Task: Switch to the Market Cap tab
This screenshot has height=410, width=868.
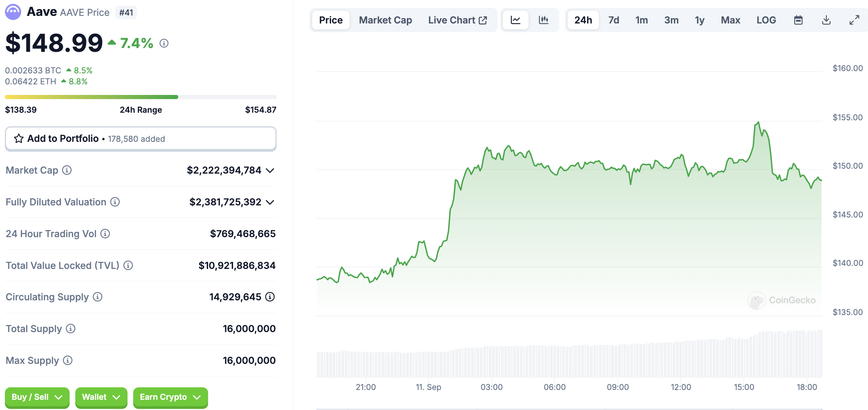Action: 385,20
